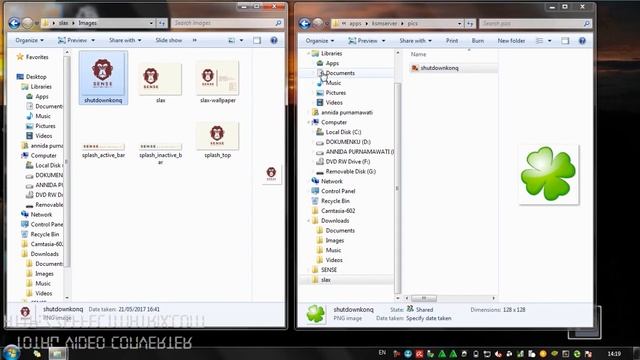Select Removable Disk (G:) in pics window
640x360 pixels.
coord(346,171)
